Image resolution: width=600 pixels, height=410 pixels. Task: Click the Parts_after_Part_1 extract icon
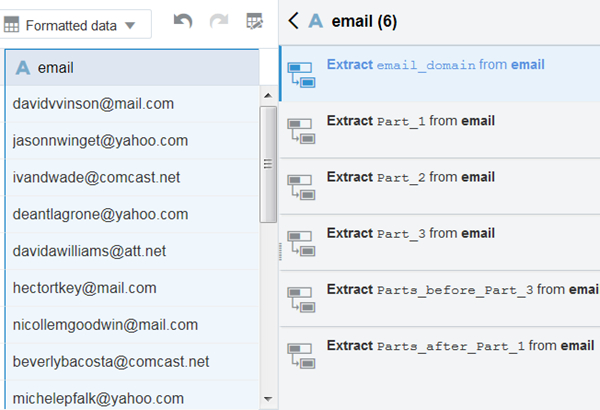click(x=301, y=353)
